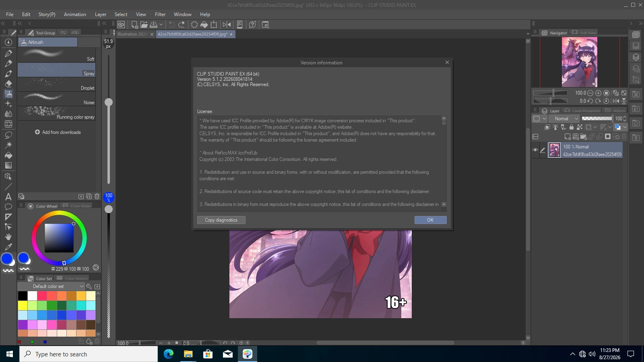644x362 pixels.
Task: Create new layer folder in Layer panel
Action: coord(583,137)
